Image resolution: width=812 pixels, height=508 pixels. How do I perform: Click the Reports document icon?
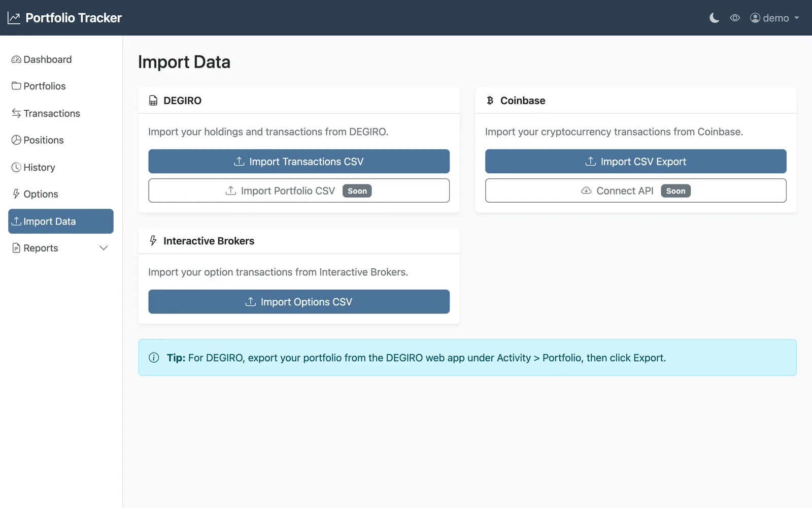[x=16, y=248]
